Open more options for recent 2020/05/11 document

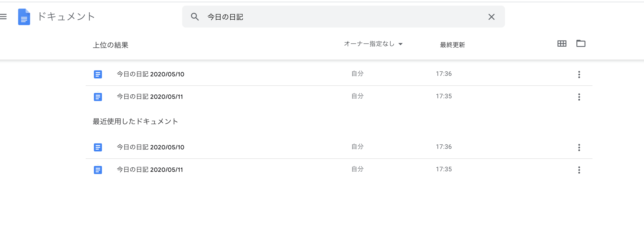579,170
